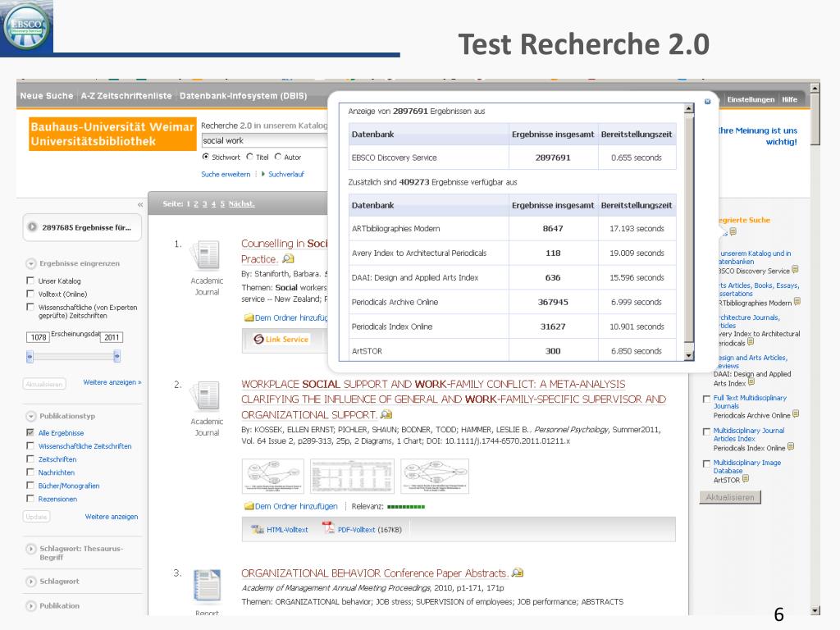Close the results popup with the X icon

[x=707, y=101]
